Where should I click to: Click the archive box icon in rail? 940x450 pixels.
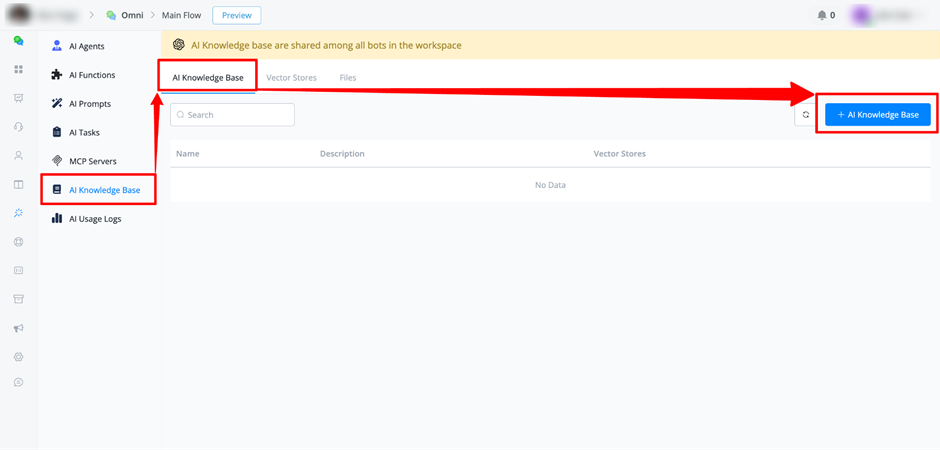(19, 299)
